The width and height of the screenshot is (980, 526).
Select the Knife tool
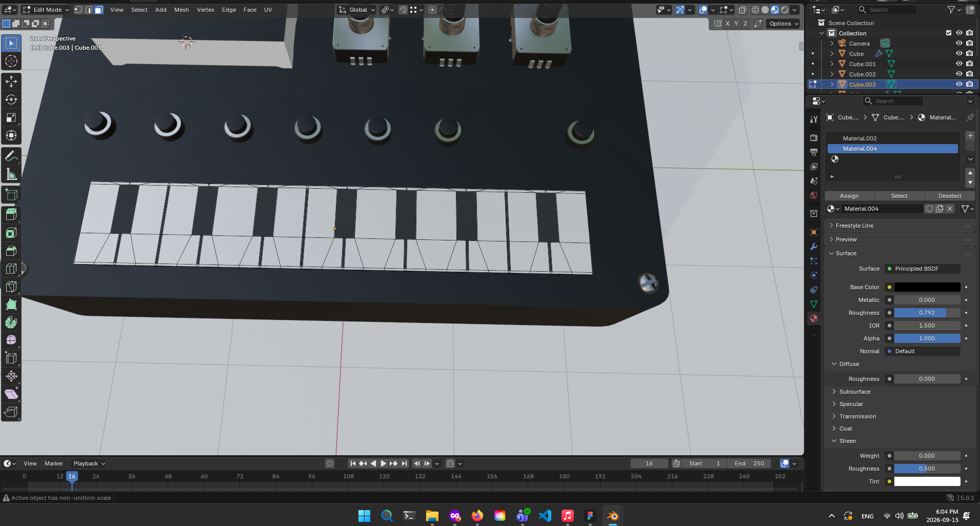click(x=11, y=287)
